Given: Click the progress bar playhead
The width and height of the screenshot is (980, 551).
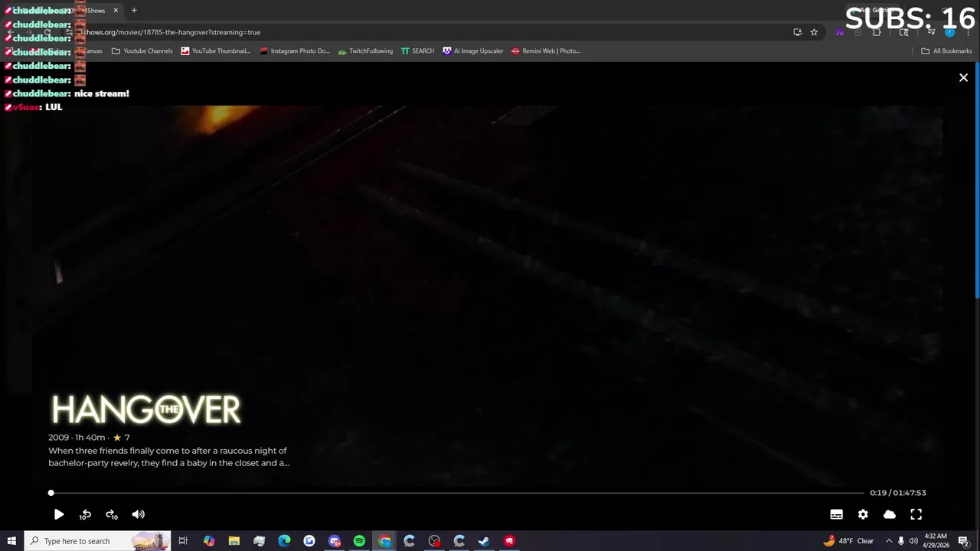Looking at the screenshot, I should click(51, 493).
